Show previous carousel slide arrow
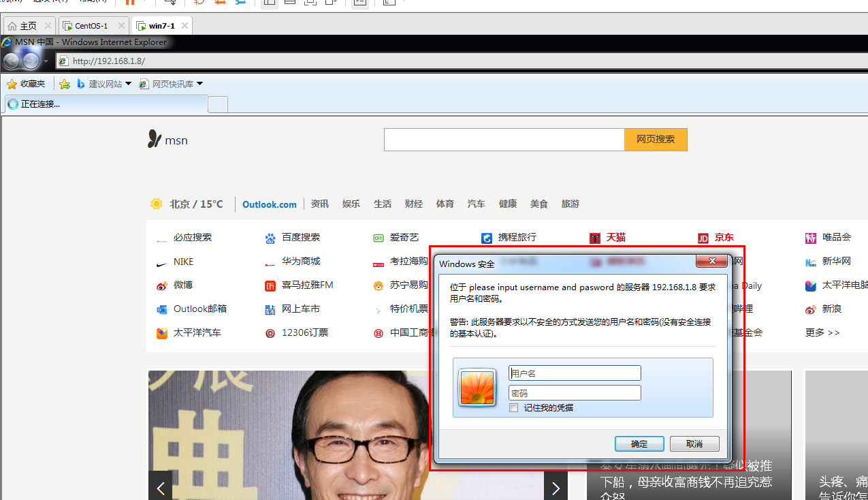 click(x=161, y=486)
